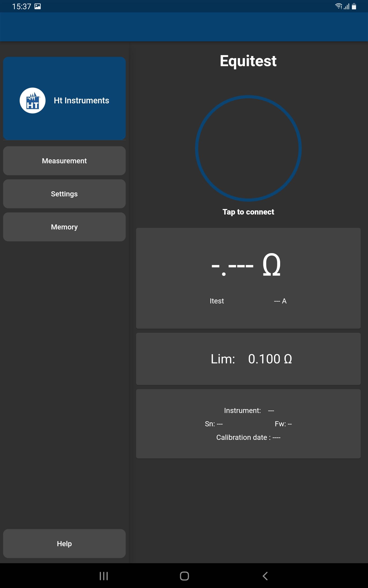Open the Settings menu
Viewport: 368px width, 588px height.
point(64,194)
